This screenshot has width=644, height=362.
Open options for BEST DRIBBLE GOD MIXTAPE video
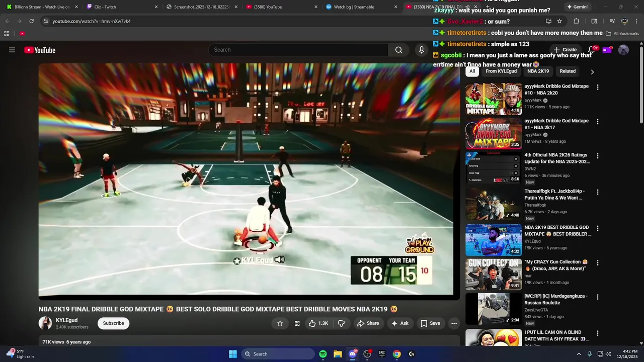pyautogui.click(x=598, y=228)
